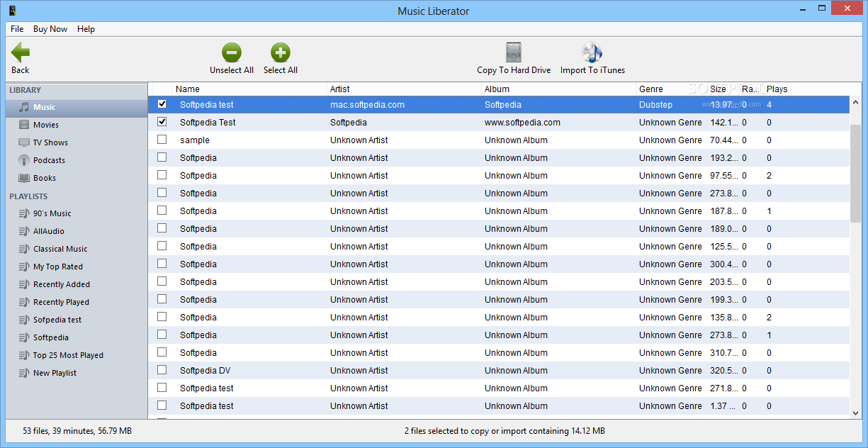
Task: Check the 300.4 size Softpedia track
Action: coord(162,264)
